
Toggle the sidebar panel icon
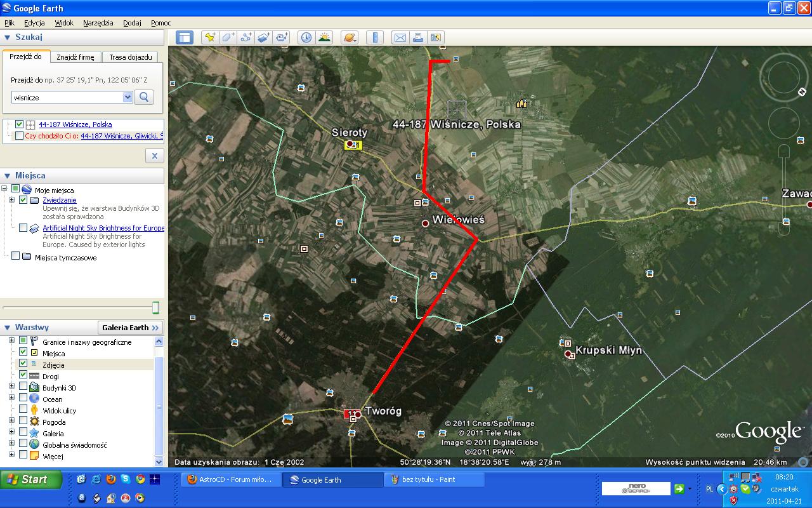184,37
